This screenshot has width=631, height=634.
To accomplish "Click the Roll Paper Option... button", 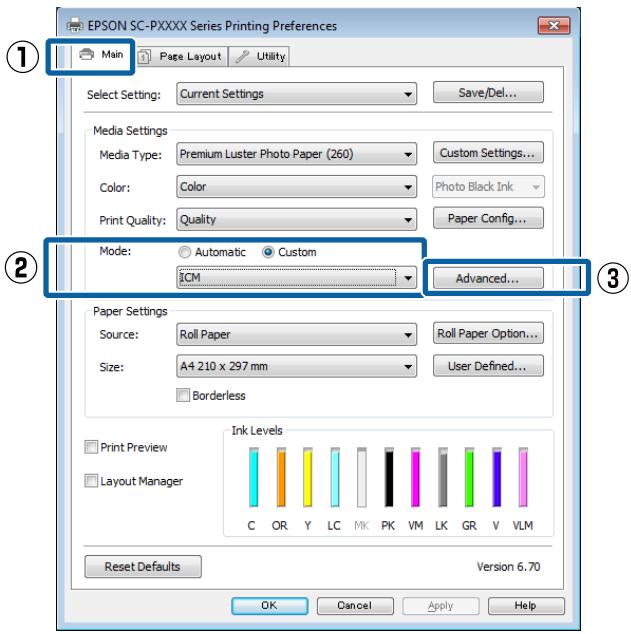I will pos(488,333).
